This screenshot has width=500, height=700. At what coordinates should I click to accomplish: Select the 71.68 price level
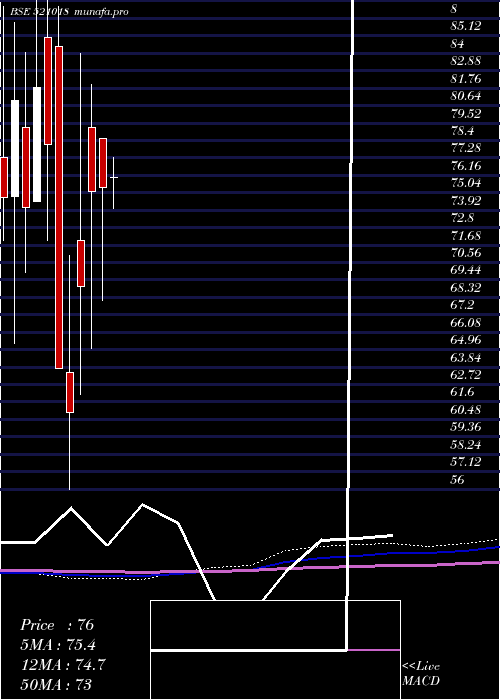pyautogui.click(x=466, y=235)
